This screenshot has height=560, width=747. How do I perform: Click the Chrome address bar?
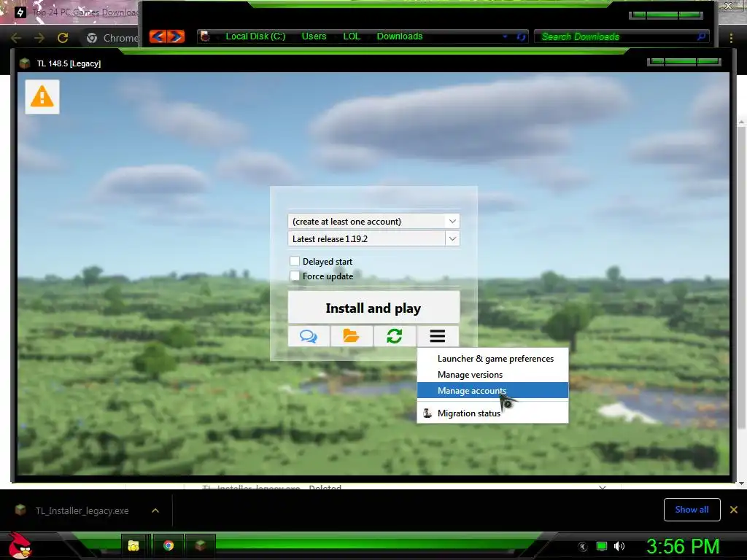pyautogui.click(x=112, y=38)
